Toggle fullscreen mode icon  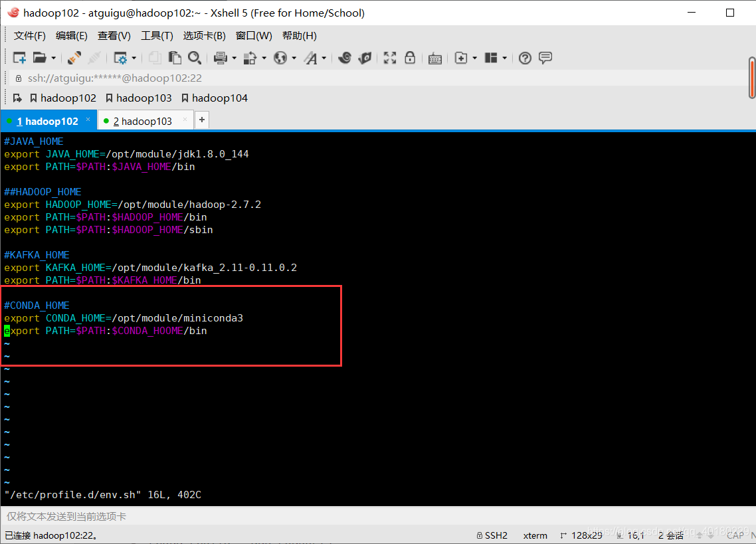pos(389,58)
